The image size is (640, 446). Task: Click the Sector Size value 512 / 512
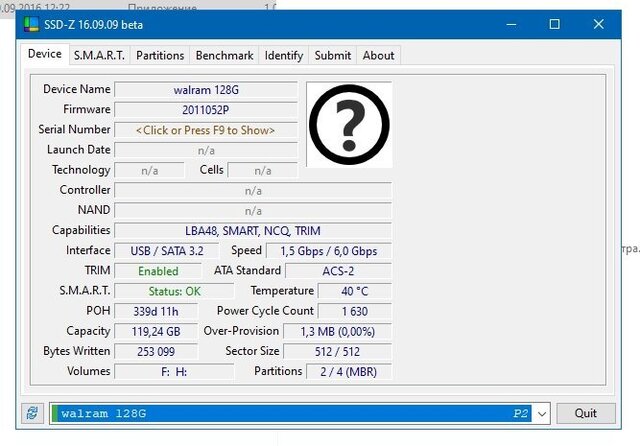[337, 351]
